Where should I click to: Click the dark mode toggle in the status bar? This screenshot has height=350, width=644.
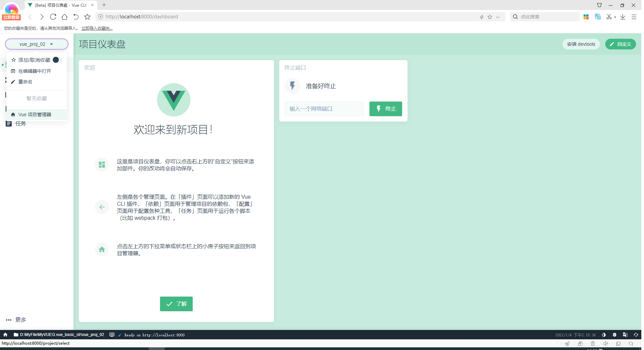[x=604, y=335]
